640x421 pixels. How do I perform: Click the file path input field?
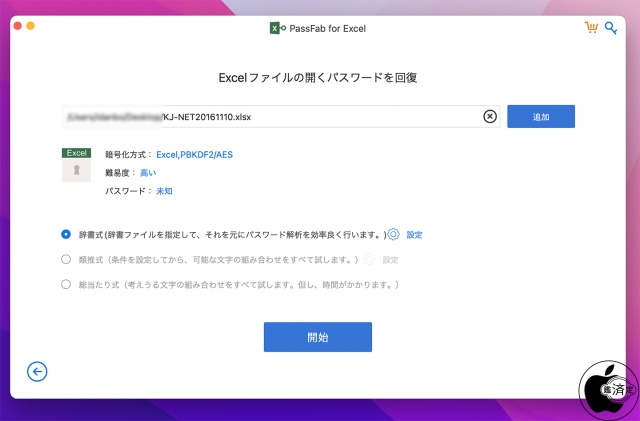(x=281, y=116)
